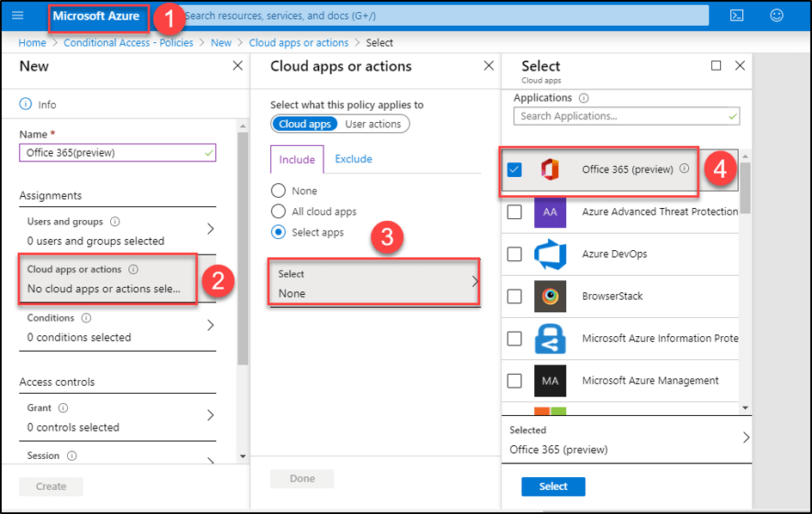812x514 pixels.
Task: Click the Azure Information Protection icon
Action: coord(550,339)
